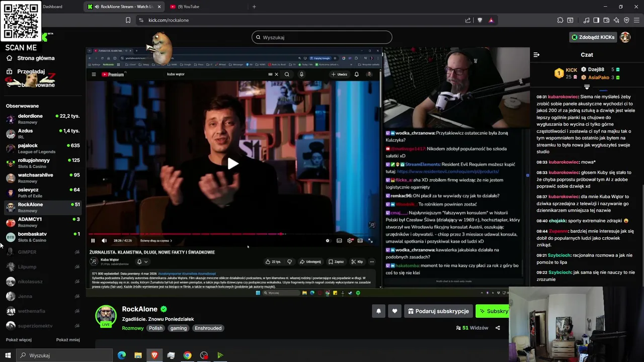This screenshot has width=644, height=362.
Task: Open the user profile avatar menu
Action: tap(625, 37)
